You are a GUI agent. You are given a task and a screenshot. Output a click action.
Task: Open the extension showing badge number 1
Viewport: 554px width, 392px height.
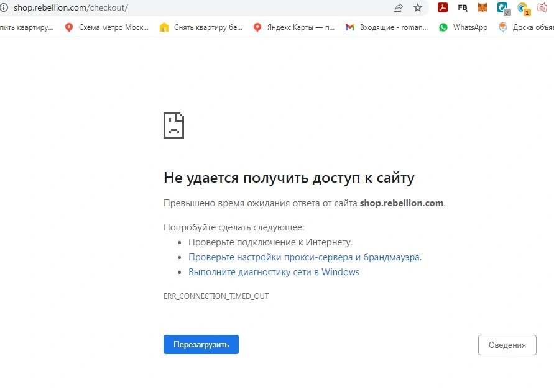point(523,8)
